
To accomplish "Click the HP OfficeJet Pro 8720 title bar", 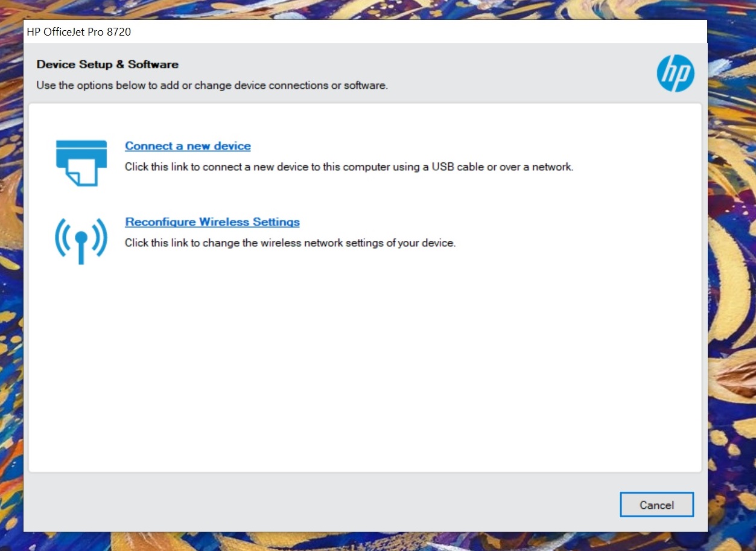I will pyautogui.click(x=77, y=31).
